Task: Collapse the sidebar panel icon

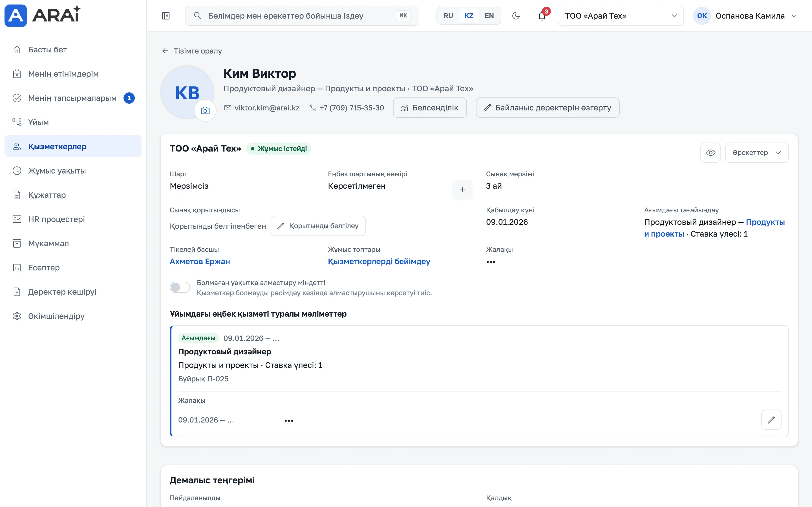Action: point(166,16)
